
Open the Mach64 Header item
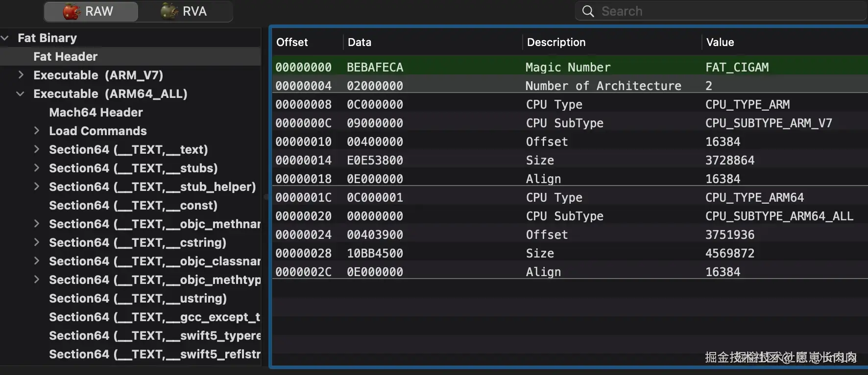(x=96, y=112)
